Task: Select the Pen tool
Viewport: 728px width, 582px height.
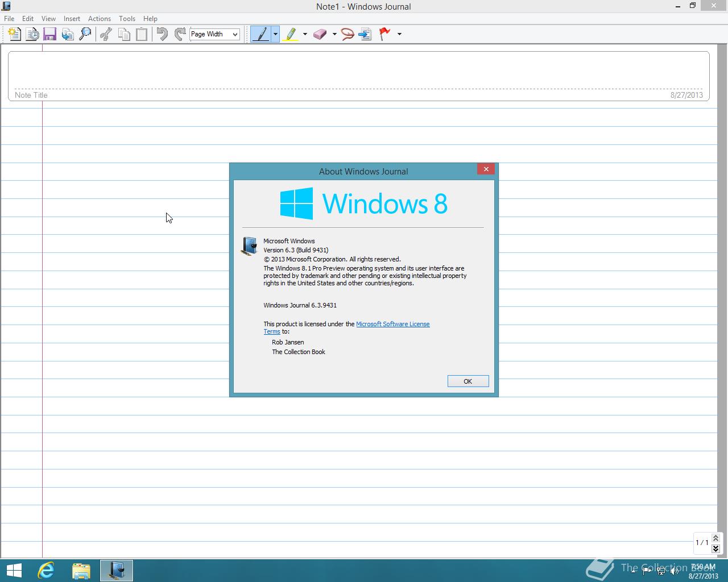Action: 261,34
